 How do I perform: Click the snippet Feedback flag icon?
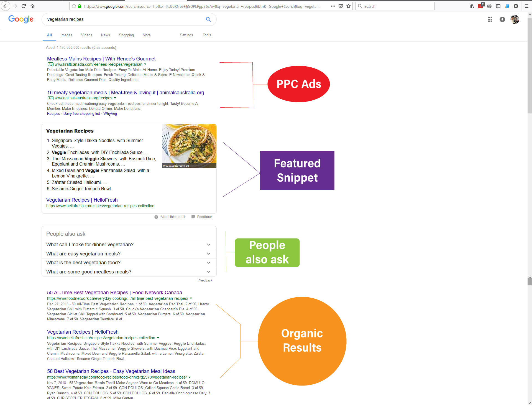[x=193, y=217]
